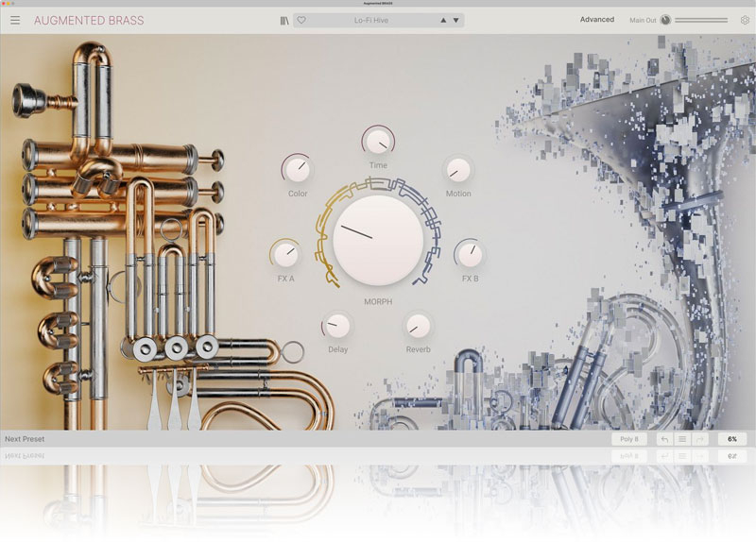Click the Motion knob
756x542 pixels.
458,170
